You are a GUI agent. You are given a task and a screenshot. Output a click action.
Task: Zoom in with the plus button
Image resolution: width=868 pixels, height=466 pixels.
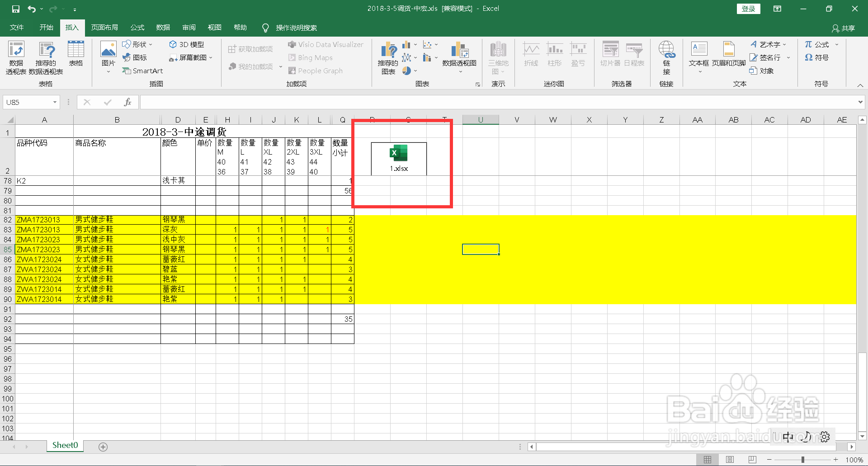pyautogui.click(x=836, y=460)
